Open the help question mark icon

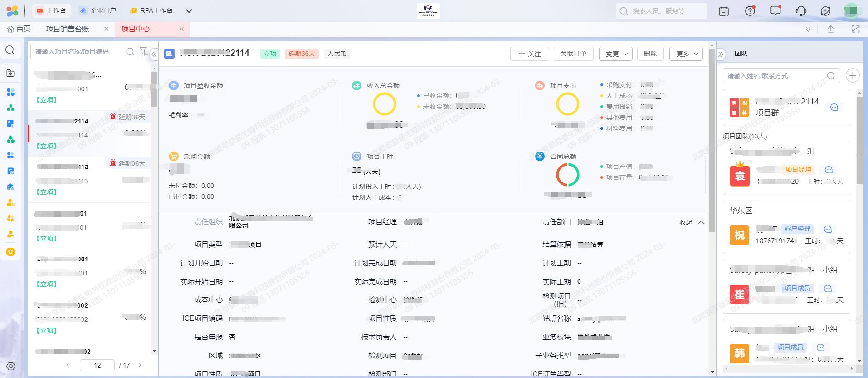click(750, 11)
